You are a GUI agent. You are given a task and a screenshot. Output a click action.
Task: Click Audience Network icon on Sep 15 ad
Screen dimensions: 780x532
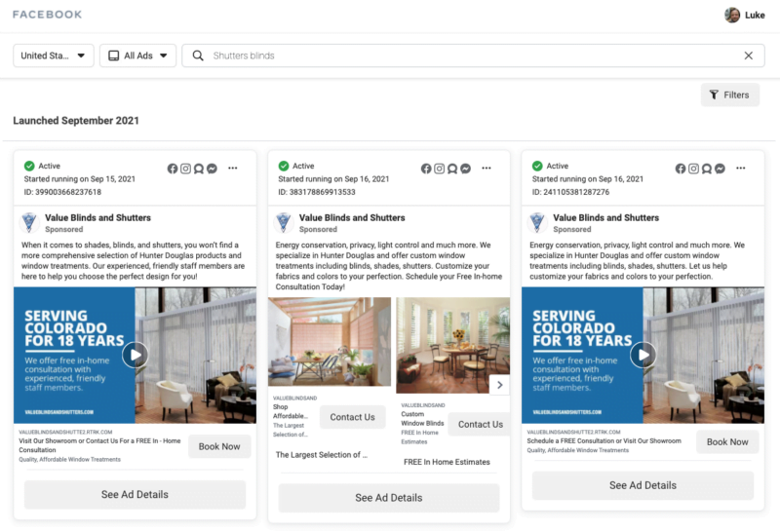[x=199, y=169]
